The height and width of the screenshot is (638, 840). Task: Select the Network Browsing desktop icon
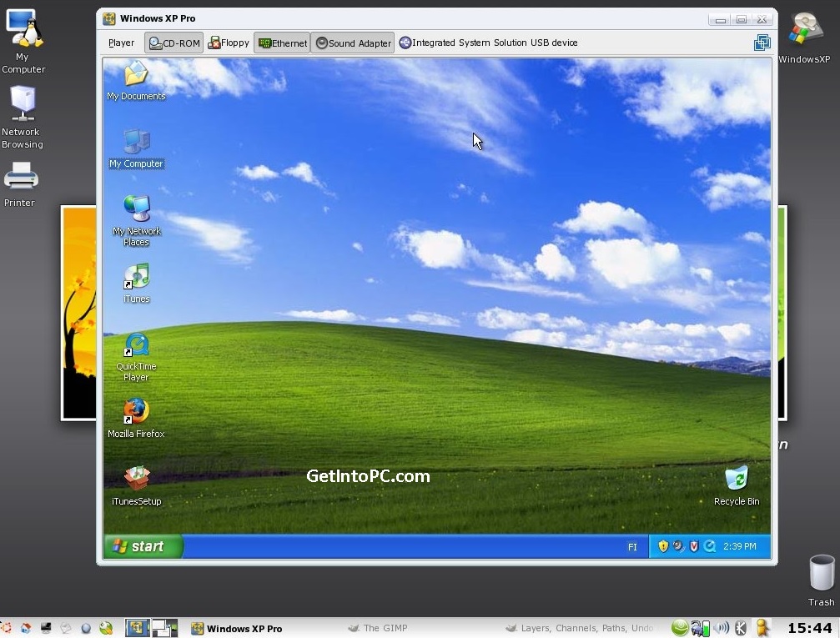click(22, 118)
